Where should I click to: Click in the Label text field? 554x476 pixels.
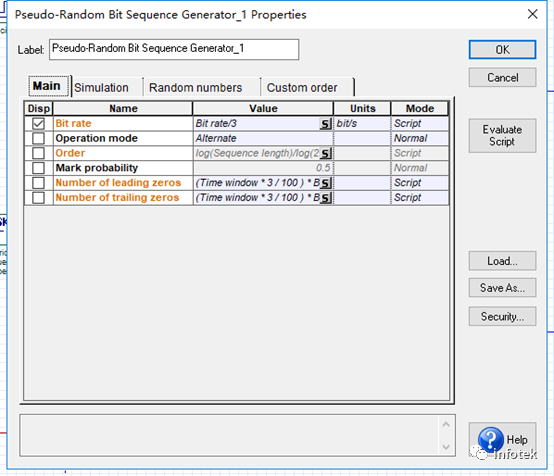coord(174,49)
